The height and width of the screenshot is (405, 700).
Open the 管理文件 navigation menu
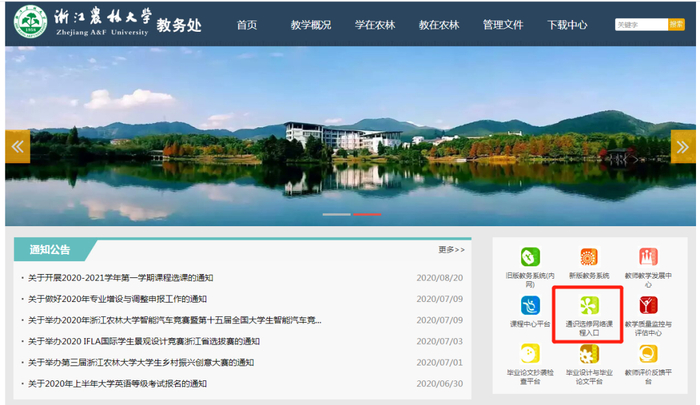tap(503, 25)
